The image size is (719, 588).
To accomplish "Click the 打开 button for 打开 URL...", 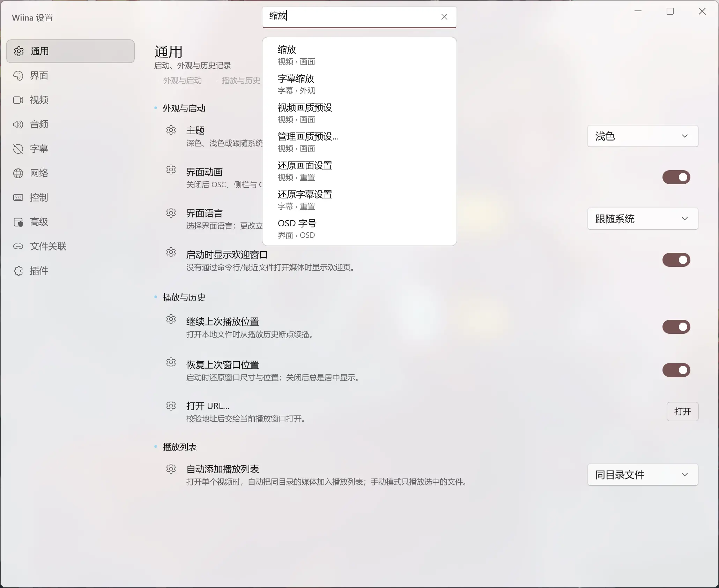I will [x=682, y=412].
